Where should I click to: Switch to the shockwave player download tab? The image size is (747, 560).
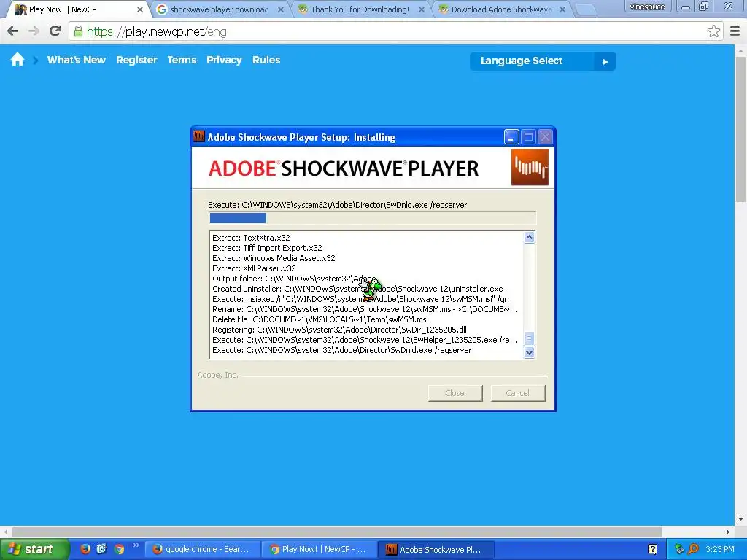(219, 9)
